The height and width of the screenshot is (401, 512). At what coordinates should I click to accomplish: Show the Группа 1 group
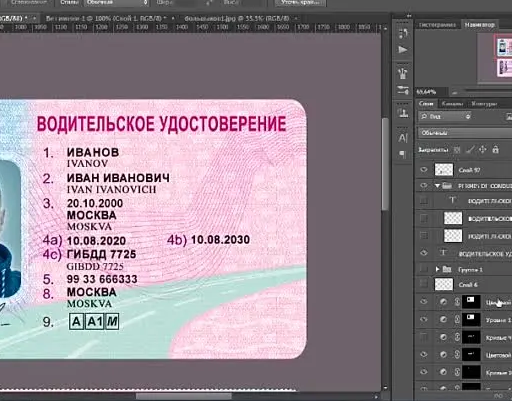click(424, 268)
